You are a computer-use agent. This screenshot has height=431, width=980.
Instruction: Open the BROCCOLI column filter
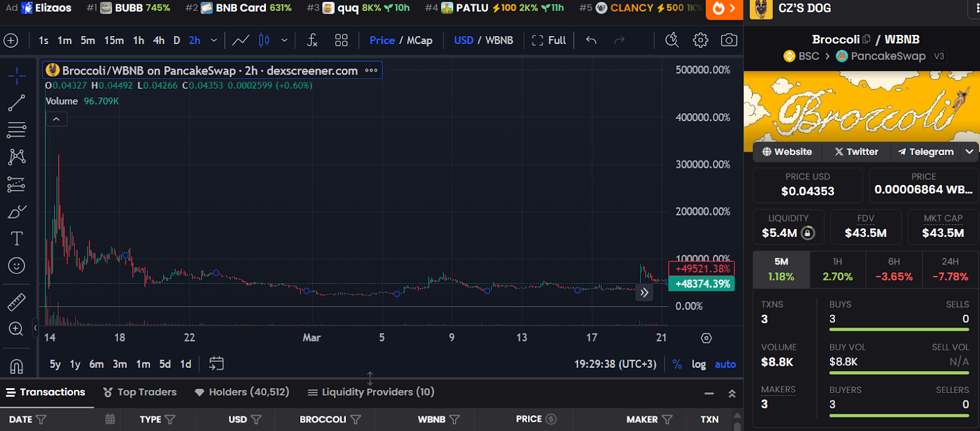click(x=355, y=419)
